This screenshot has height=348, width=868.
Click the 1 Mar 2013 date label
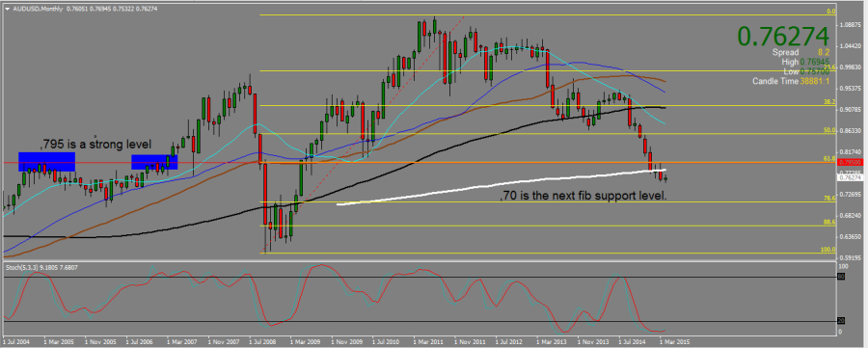coord(551,341)
